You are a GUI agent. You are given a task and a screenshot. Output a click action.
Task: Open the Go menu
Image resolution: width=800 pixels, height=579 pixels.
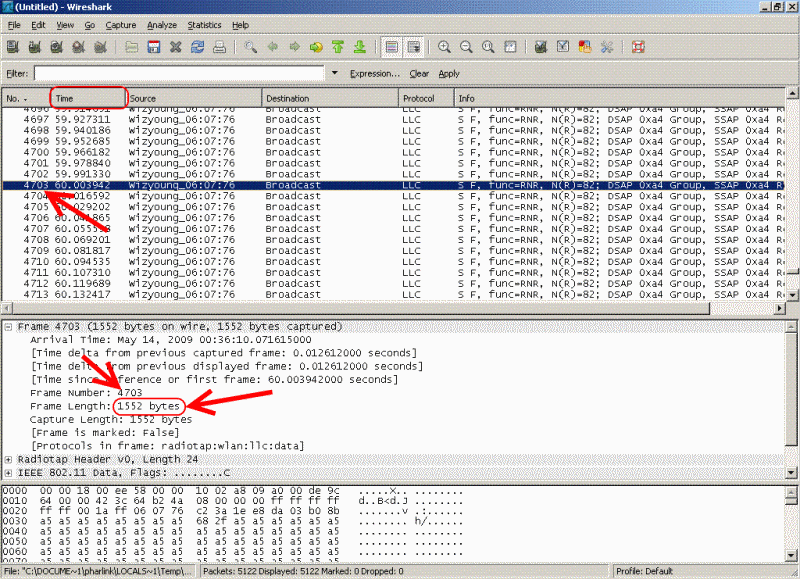(90, 25)
